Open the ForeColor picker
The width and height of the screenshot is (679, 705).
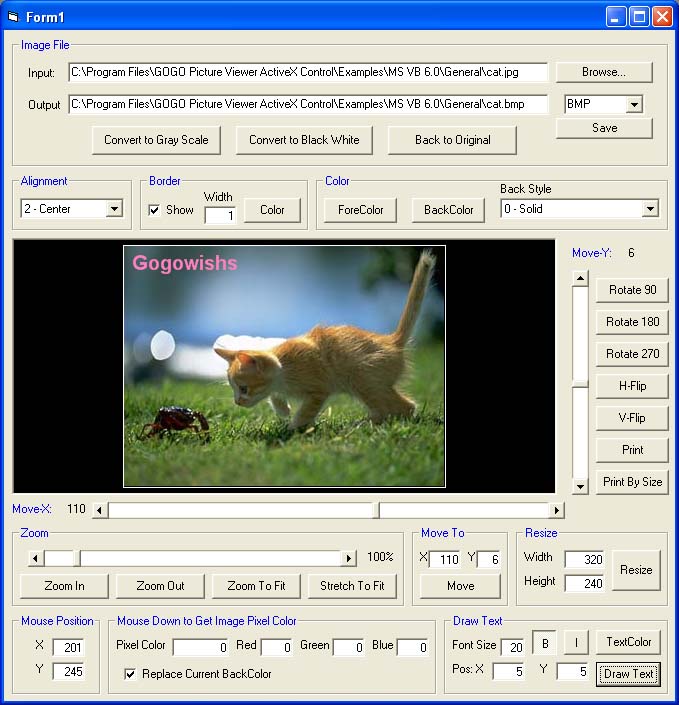(x=360, y=210)
